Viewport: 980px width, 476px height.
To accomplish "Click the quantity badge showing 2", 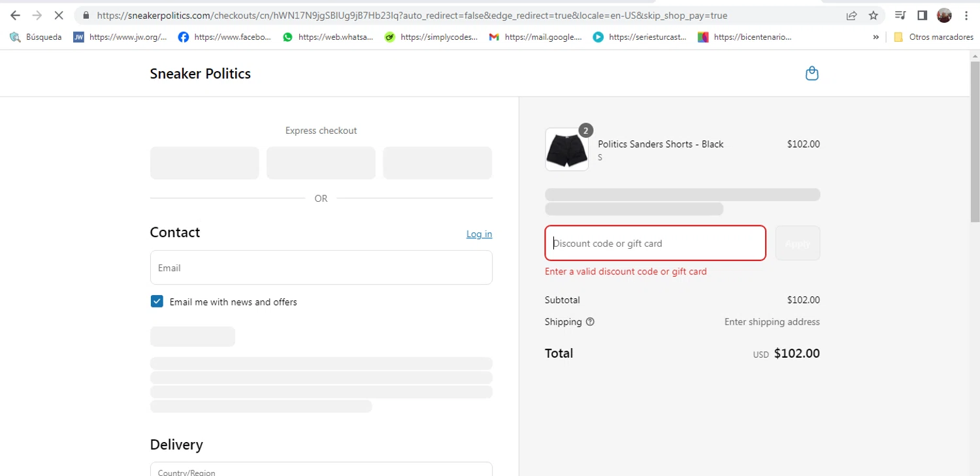I will 585,131.
